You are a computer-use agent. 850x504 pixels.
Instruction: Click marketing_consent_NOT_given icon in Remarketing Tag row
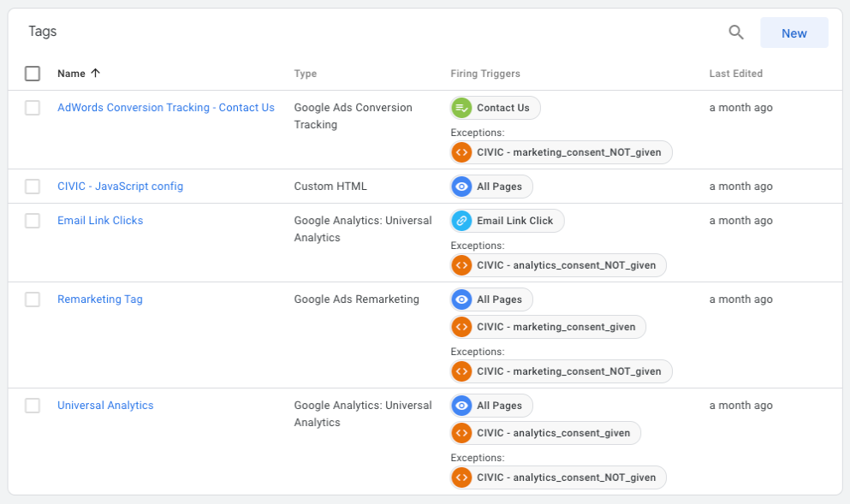pos(462,371)
